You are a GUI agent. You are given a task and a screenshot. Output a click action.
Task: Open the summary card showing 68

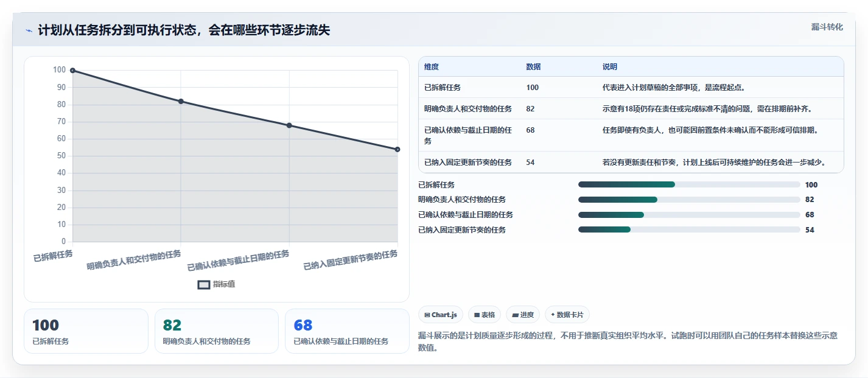(x=347, y=331)
